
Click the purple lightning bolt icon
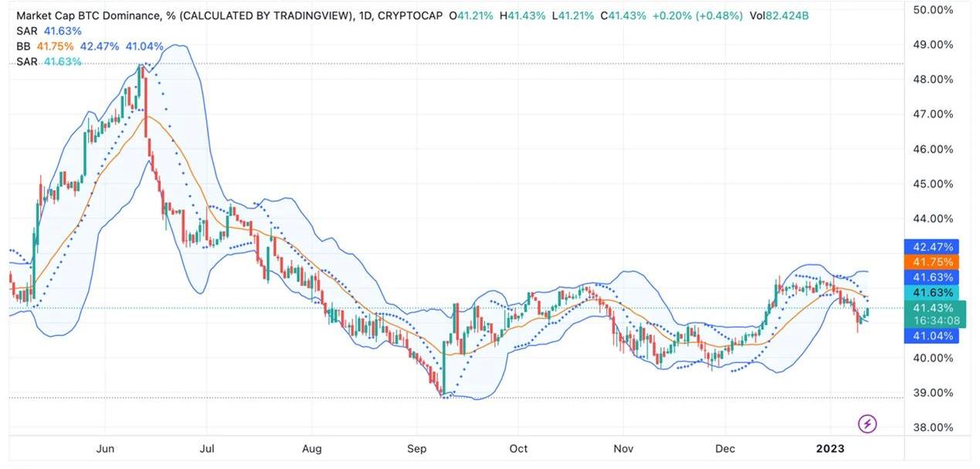[x=867, y=423]
